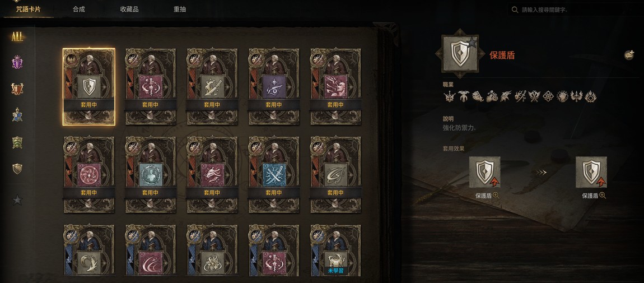Zoom into the right 保護盾 effect magnifier
This screenshot has height=283, width=644.
click(x=603, y=196)
